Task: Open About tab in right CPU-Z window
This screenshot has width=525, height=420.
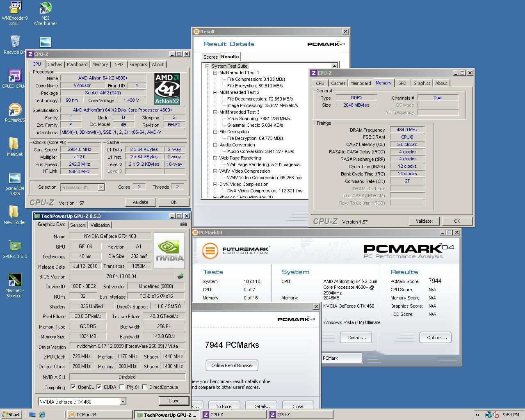Action: pyautogui.click(x=441, y=83)
